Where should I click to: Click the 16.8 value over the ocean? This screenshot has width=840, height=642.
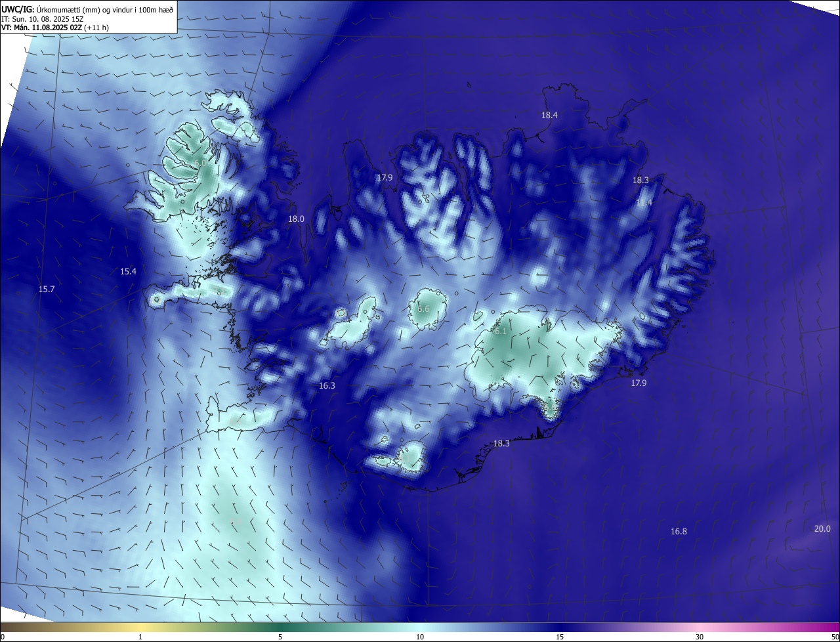tap(679, 531)
